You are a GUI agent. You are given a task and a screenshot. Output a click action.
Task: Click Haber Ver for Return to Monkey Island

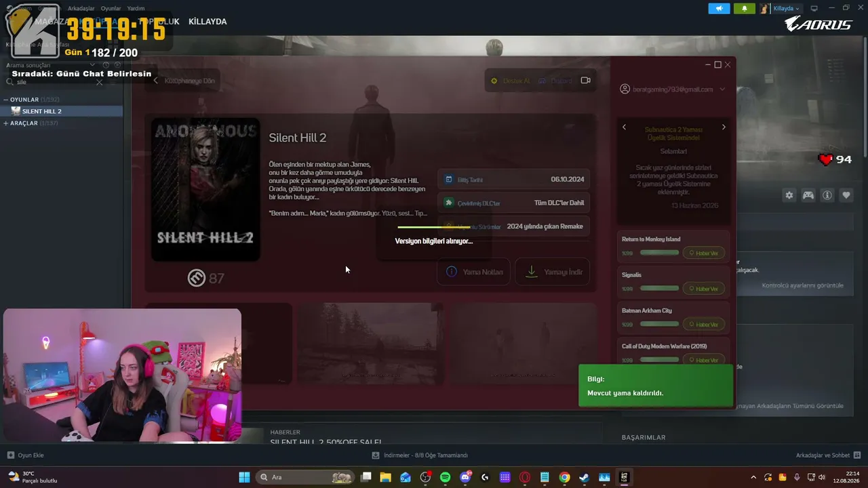704,253
